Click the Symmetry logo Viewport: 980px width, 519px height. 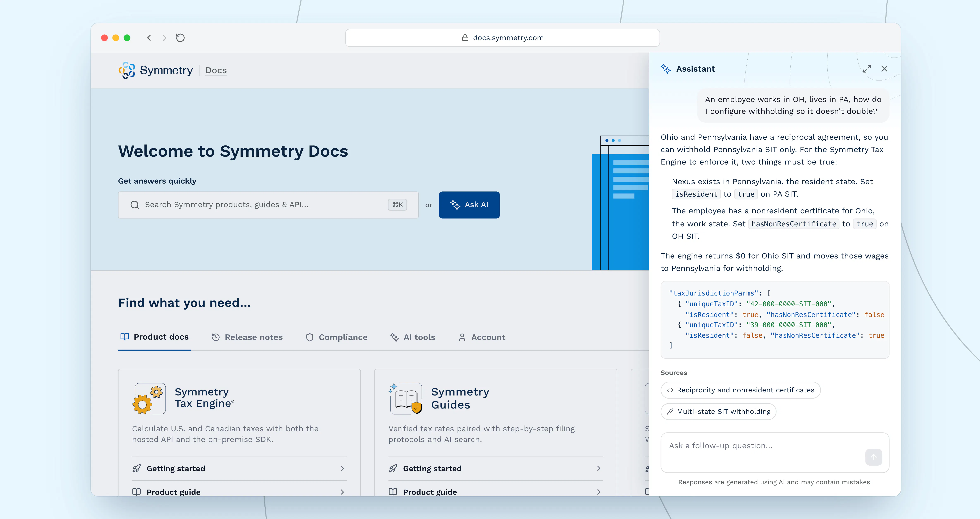point(156,70)
